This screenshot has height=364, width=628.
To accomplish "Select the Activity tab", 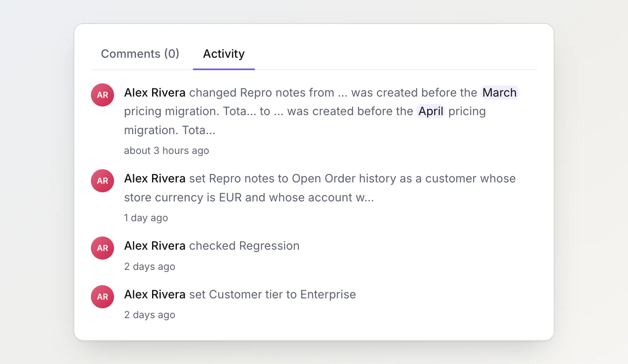I will click(x=224, y=54).
